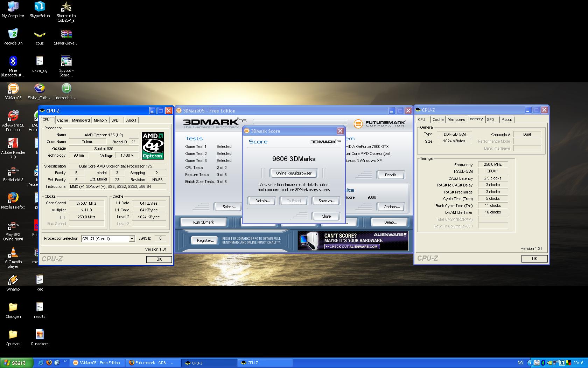Open Ad-Aware SE Personal icon

point(13,121)
